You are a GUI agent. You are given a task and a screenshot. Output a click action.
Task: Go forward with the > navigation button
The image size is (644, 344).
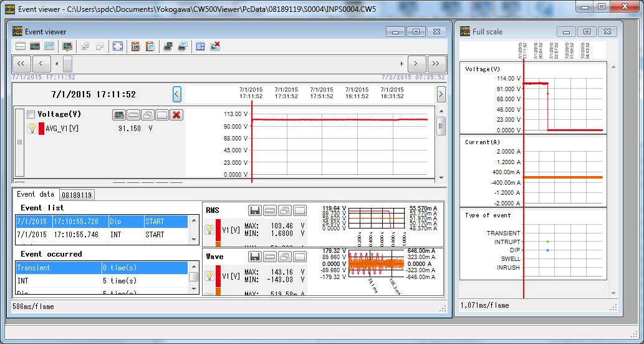(x=416, y=64)
